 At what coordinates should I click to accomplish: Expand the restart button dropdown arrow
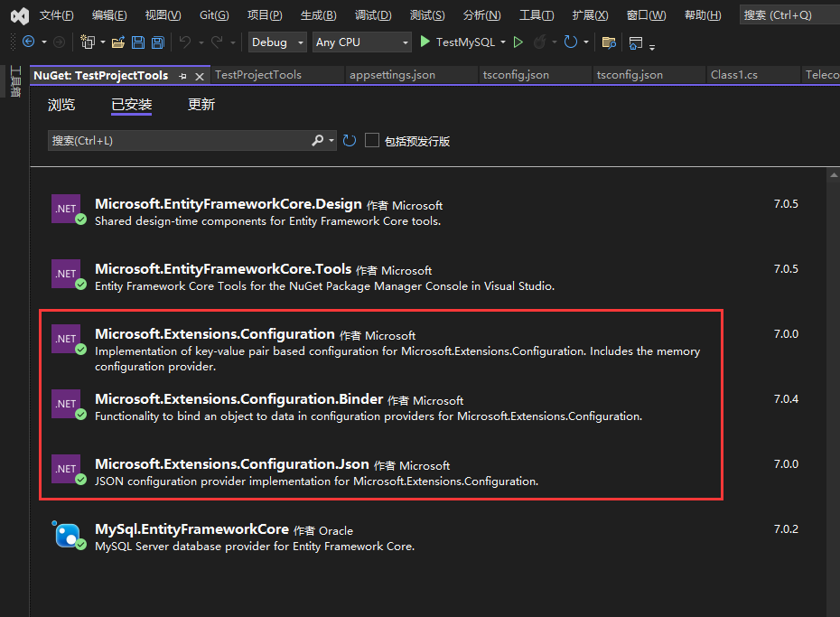pos(586,42)
